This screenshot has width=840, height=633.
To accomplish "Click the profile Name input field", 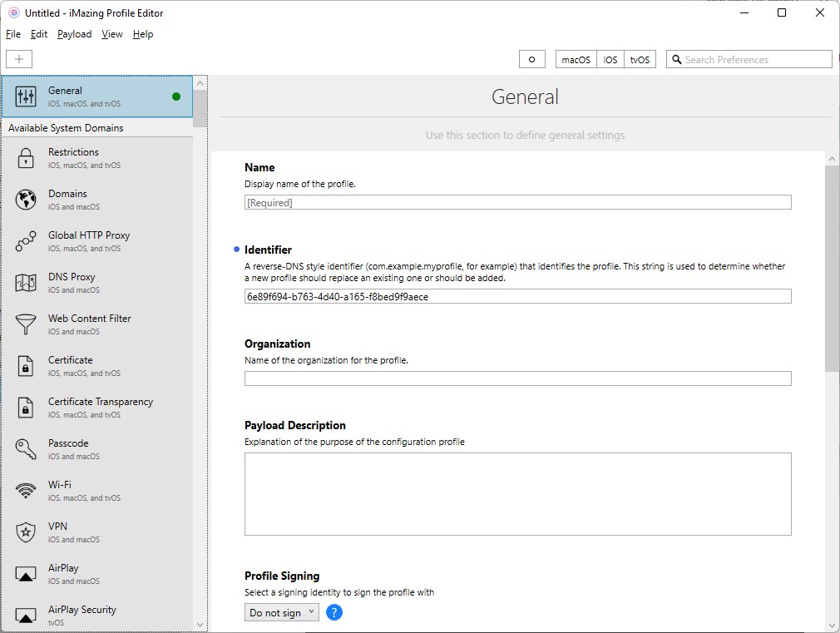I will pos(517,203).
